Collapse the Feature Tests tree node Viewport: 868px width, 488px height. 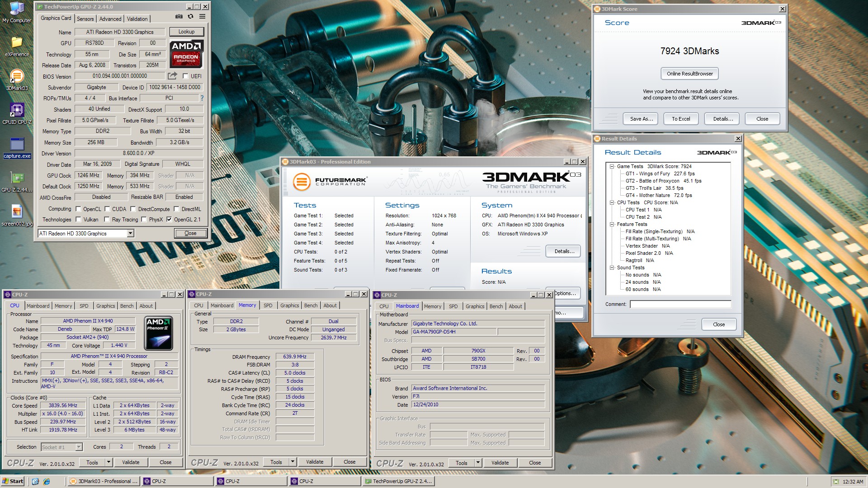coord(612,225)
